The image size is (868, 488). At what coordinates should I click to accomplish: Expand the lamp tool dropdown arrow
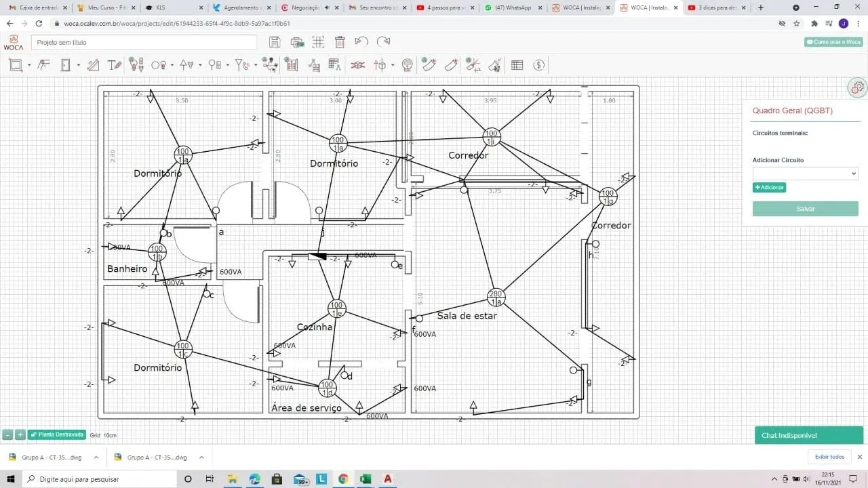pyautogui.click(x=172, y=66)
